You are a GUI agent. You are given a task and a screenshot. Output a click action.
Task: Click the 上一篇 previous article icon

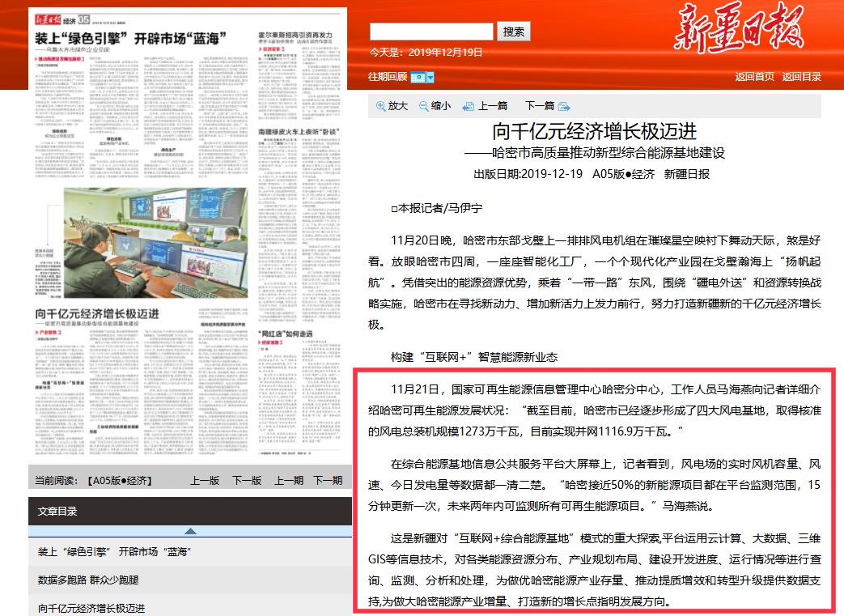click(x=468, y=106)
